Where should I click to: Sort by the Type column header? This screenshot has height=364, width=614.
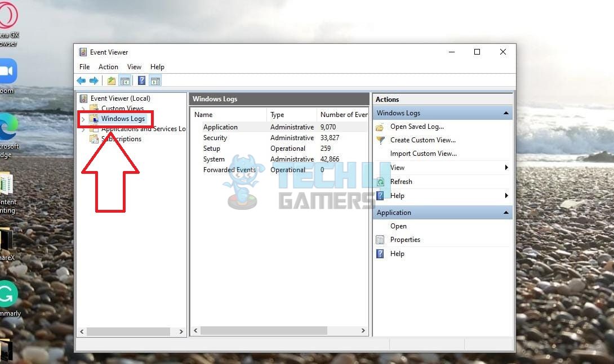(x=292, y=115)
